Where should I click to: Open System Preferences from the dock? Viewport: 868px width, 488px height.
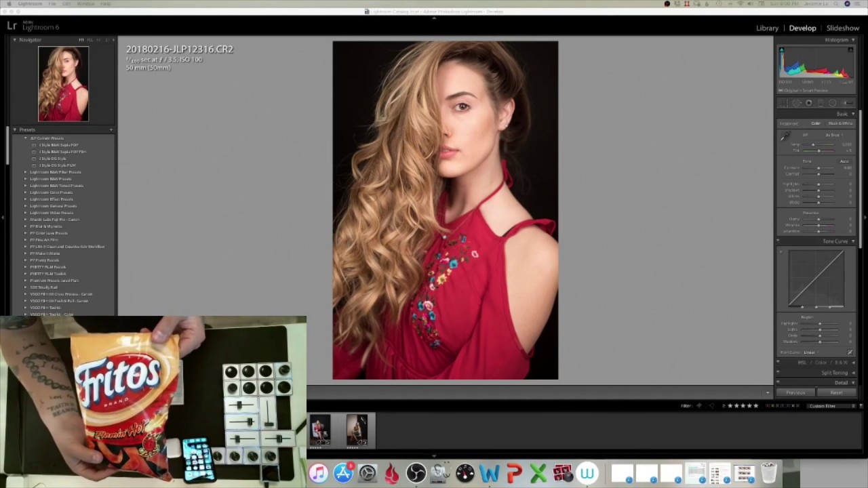(x=368, y=472)
